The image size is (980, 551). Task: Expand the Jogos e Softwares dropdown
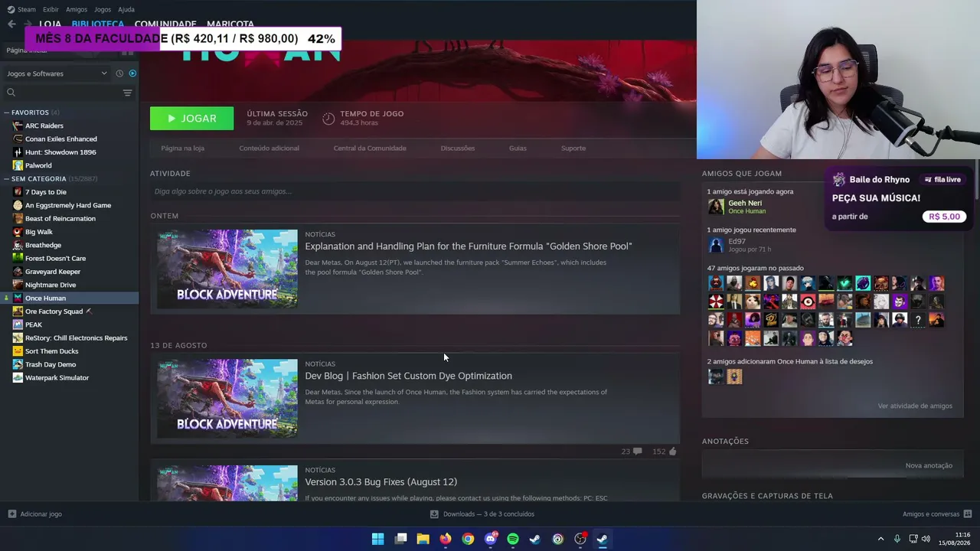[x=57, y=73]
